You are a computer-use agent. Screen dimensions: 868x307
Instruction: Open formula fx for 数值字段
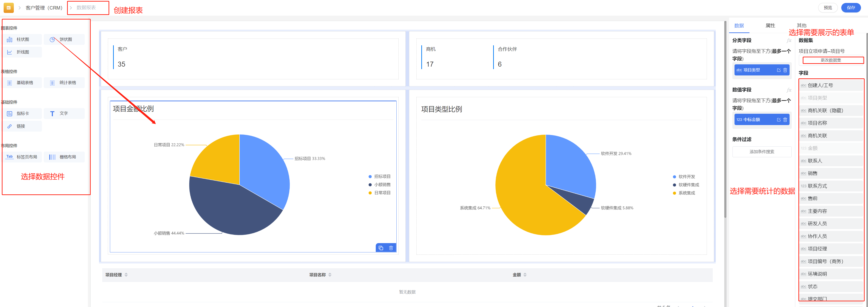[789, 90]
